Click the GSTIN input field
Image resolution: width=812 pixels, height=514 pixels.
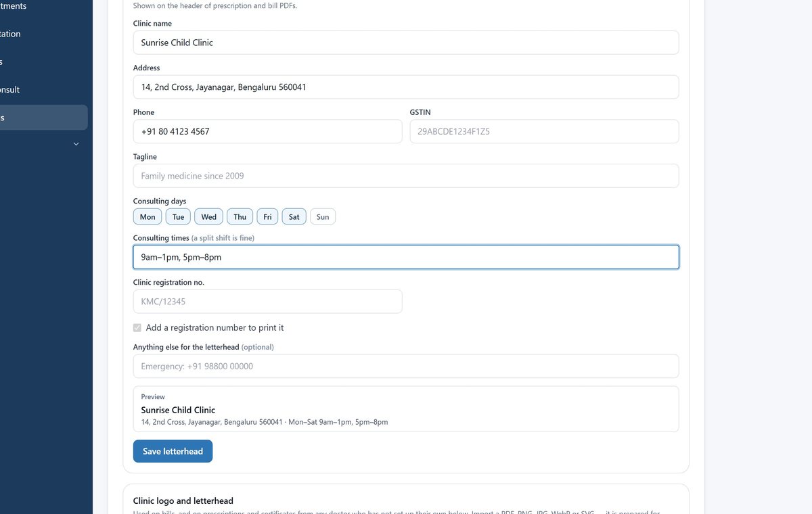[544, 131]
